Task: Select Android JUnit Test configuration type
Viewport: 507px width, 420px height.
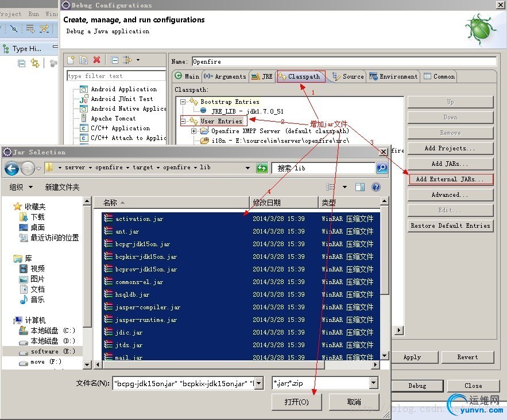Action: (122, 99)
